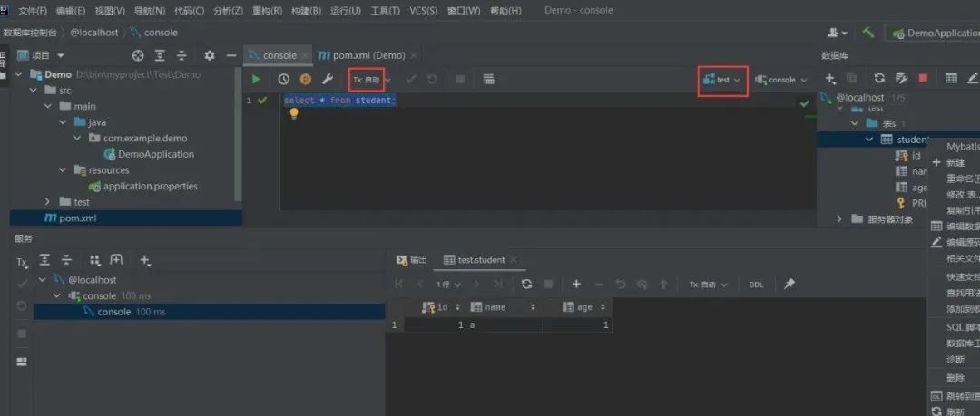Pin the test.student result tab

click(x=789, y=285)
